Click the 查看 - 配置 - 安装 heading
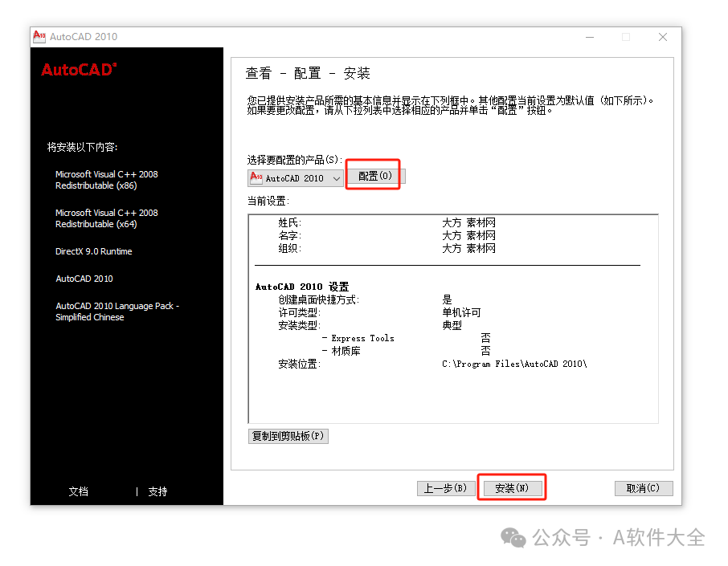 (308, 73)
